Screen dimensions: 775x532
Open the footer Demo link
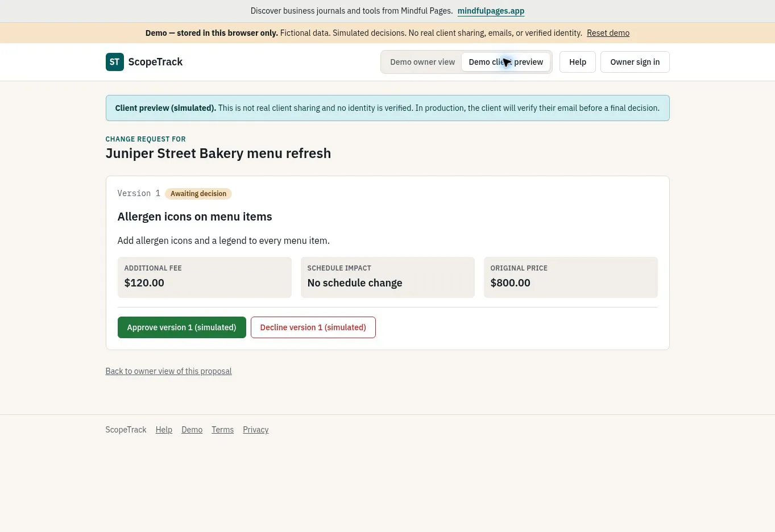tap(192, 430)
